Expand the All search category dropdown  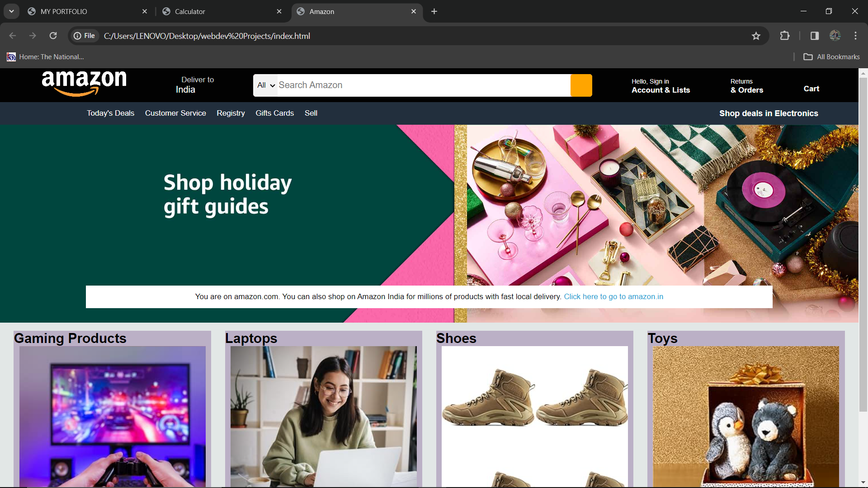(266, 85)
